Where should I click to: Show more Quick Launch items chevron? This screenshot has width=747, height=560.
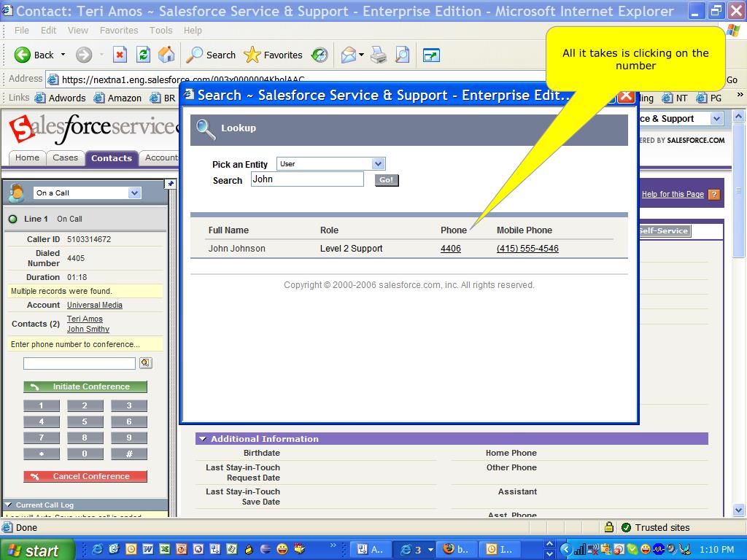(x=333, y=545)
